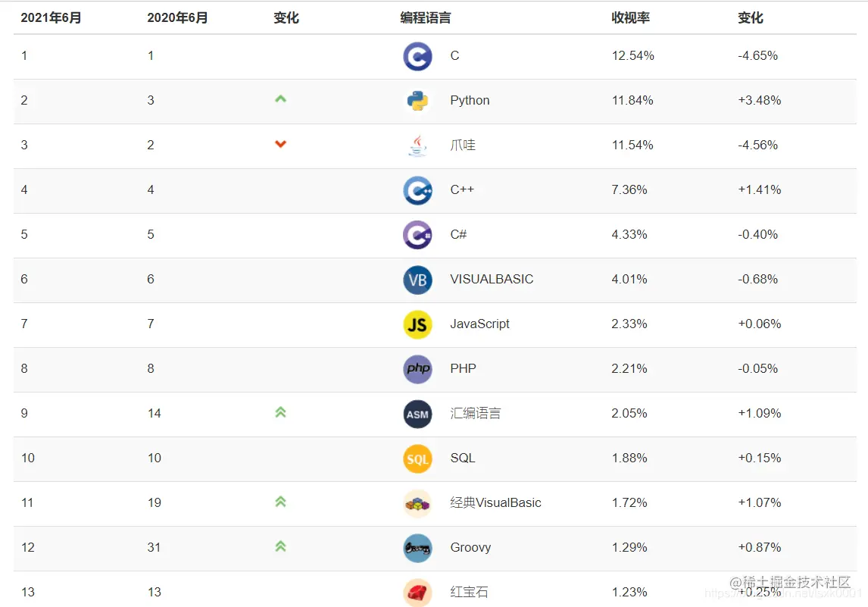
Task: Click the percentage 变化 header after 收视率
Action: (751, 17)
